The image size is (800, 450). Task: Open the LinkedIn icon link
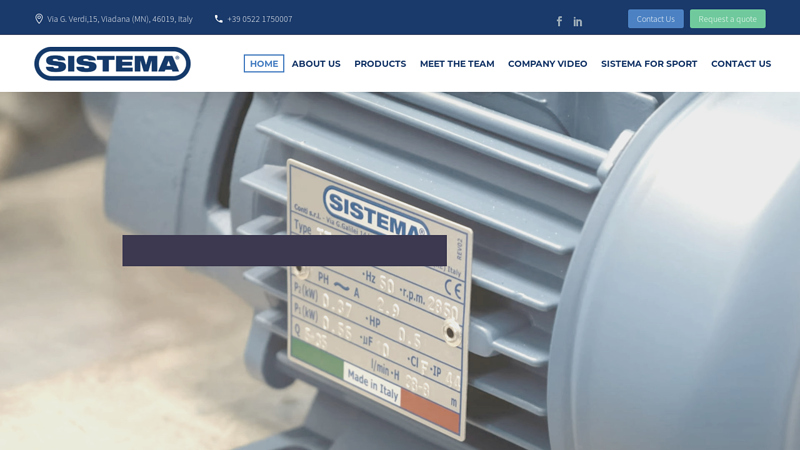pos(578,21)
